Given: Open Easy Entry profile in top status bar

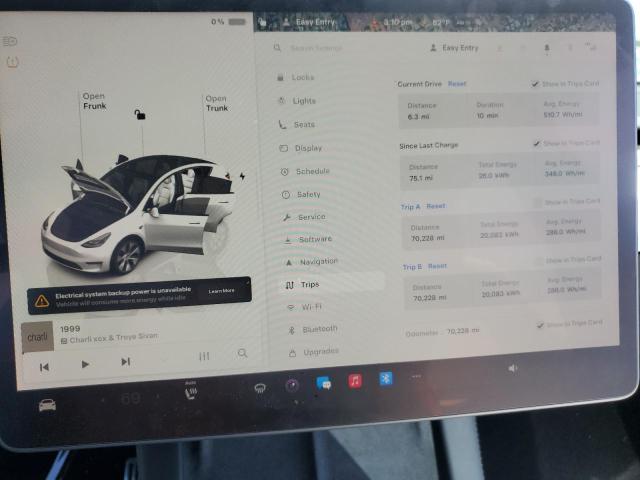Looking at the screenshot, I should point(309,22).
